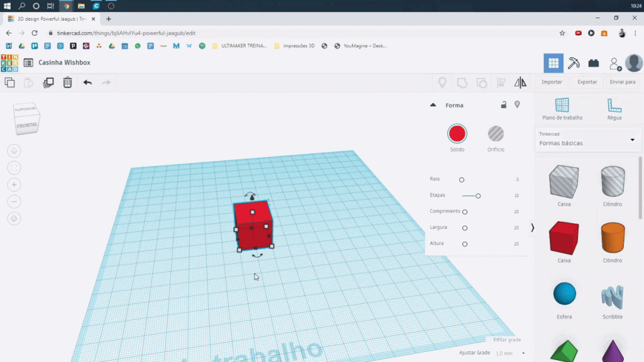The image size is (644, 362).
Task: Click the Copy tool icon
Action: (9, 82)
